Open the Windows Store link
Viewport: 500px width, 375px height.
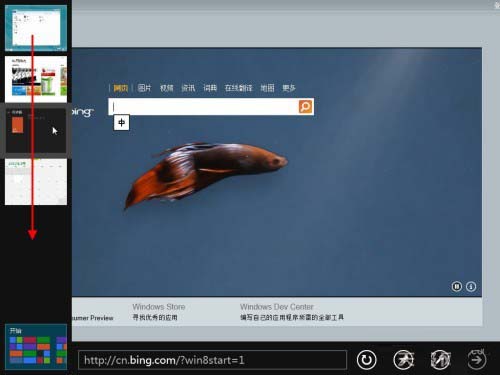(x=159, y=307)
